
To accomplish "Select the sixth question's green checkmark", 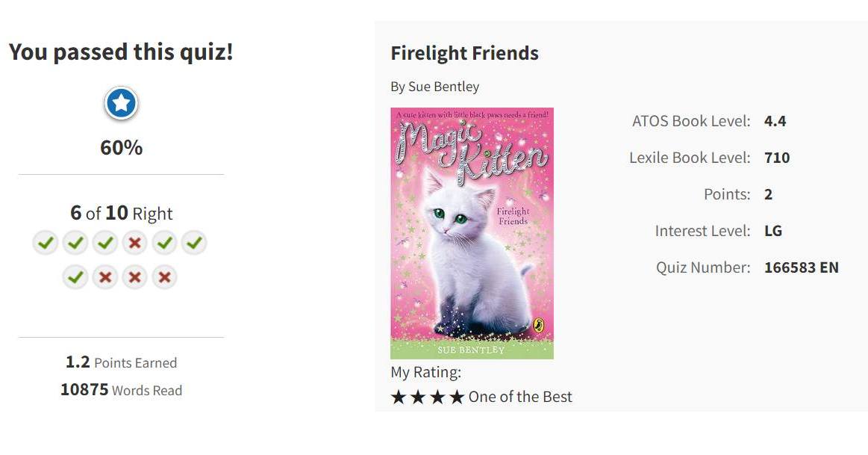I will pyautogui.click(x=194, y=243).
